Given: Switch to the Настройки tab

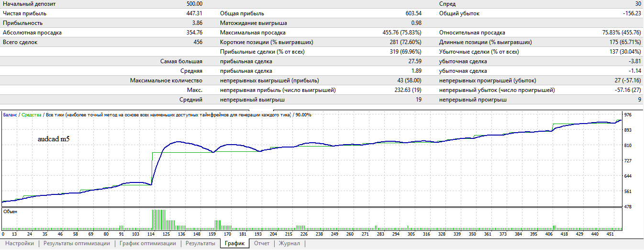Looking at the screenshot, I should (x=20, y=244).
